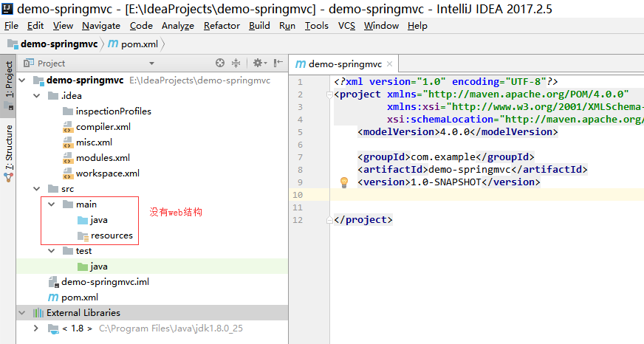The image size is (644, 344).
Task: Open the Edit menu
Action: coord(35,26)
